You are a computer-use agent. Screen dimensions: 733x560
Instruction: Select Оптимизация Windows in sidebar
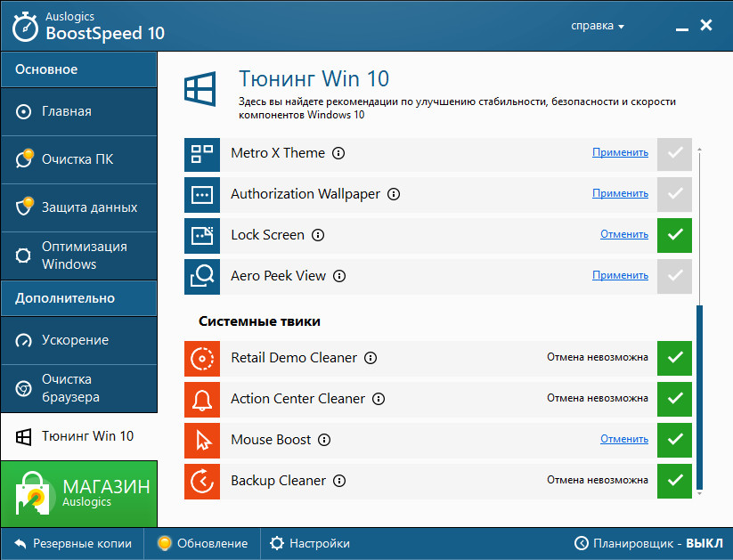(x=79, y=256)
